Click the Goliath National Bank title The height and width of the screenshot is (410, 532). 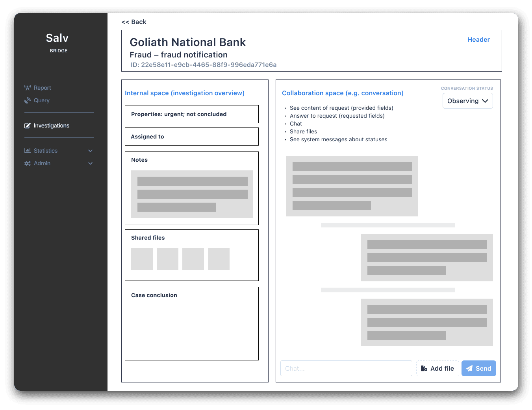tap(188, 42)
